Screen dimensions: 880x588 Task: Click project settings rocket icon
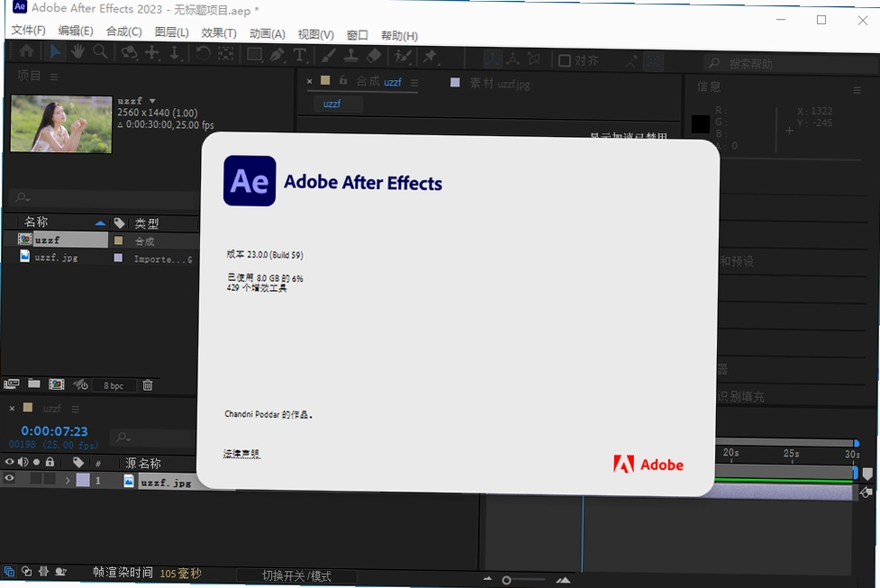coord(80,384)
